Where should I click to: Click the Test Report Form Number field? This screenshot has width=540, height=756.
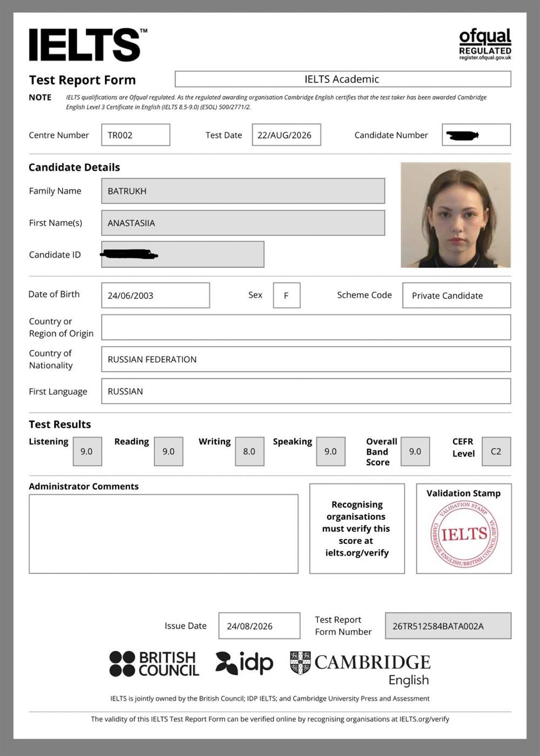[x=448, y=626]
